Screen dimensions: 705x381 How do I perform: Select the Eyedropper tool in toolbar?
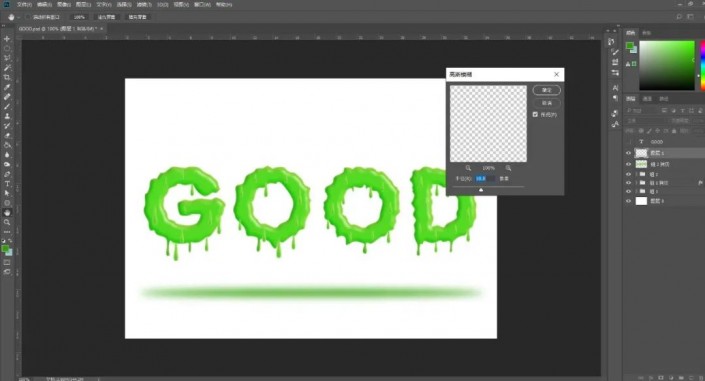pos(7,87)
